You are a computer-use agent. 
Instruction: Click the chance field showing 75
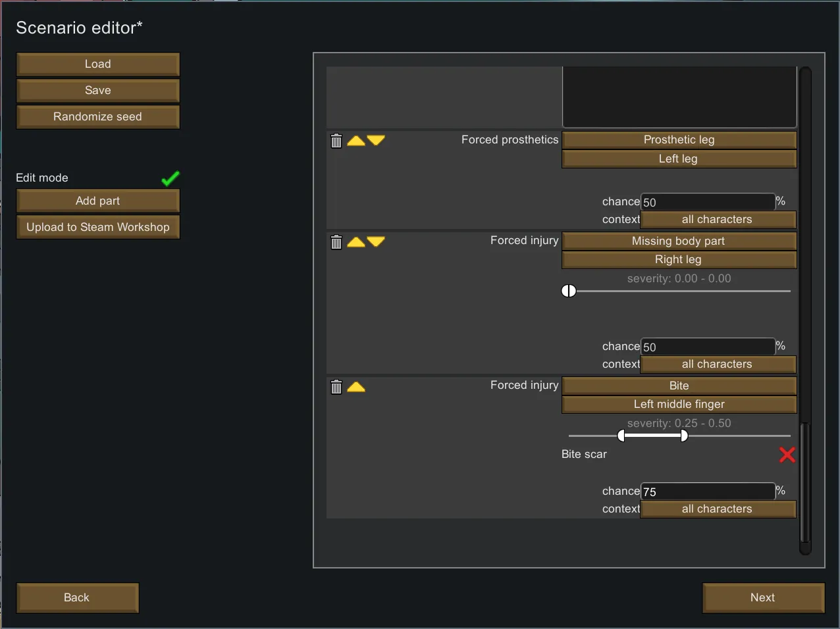click(x=708, y=491)
